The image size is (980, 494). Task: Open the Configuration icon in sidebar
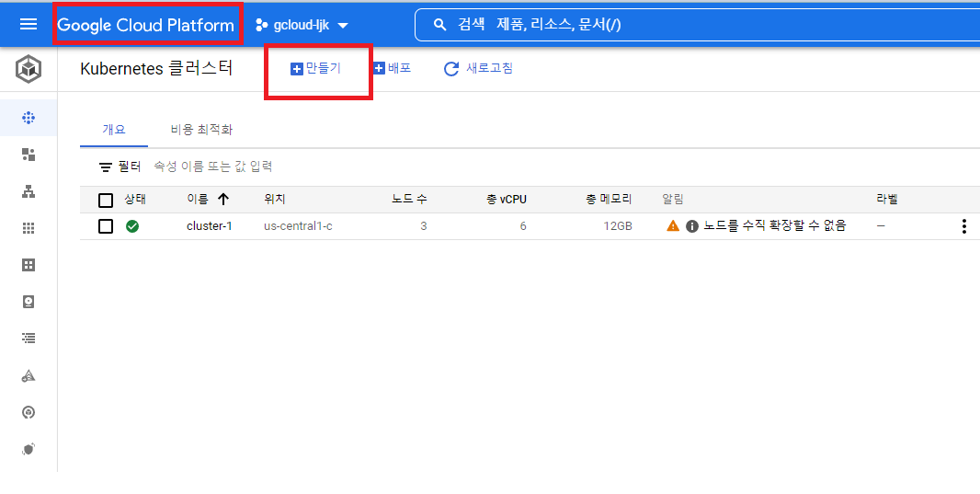tap(28, 265)
